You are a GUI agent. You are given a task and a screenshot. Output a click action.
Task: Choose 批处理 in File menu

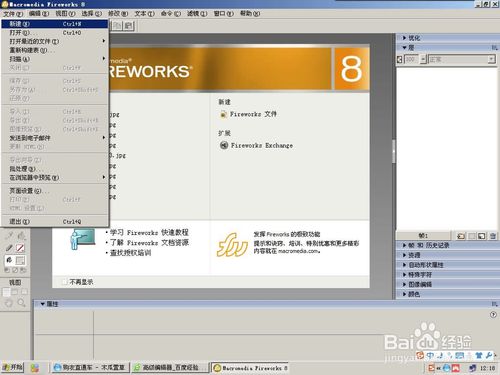coord(55,169)
